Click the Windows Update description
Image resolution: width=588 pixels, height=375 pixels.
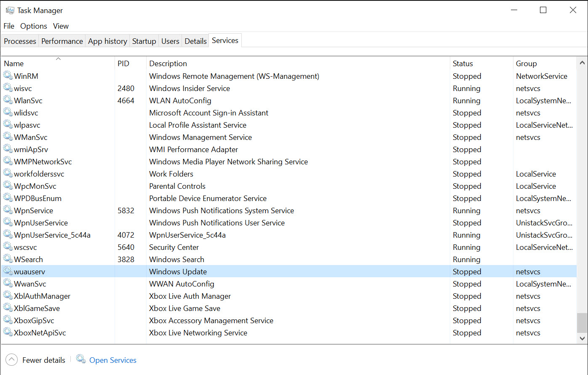point(178,272)
